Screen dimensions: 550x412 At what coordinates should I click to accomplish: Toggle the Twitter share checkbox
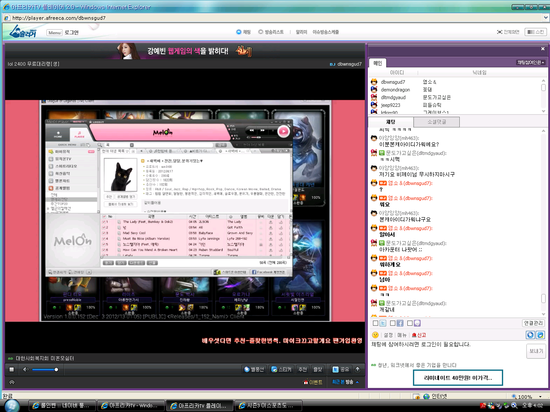375,323
